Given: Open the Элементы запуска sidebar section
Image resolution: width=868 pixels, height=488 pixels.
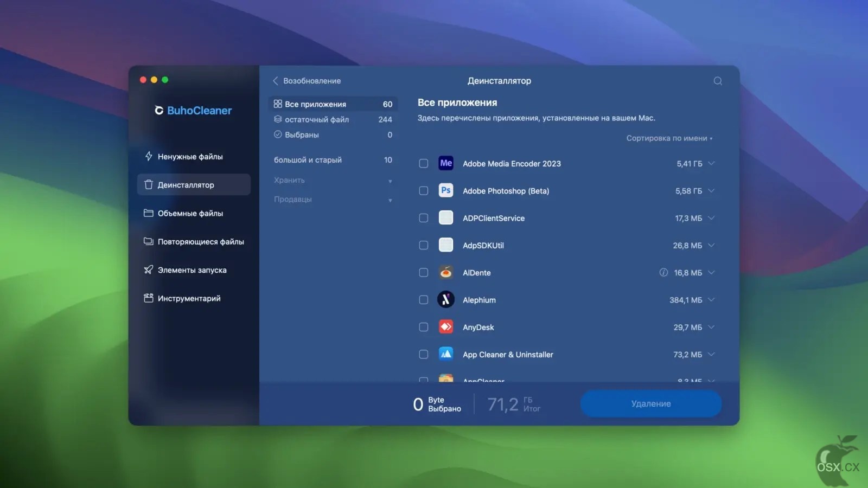Looking at the screenshot, I should pos(194,269).
